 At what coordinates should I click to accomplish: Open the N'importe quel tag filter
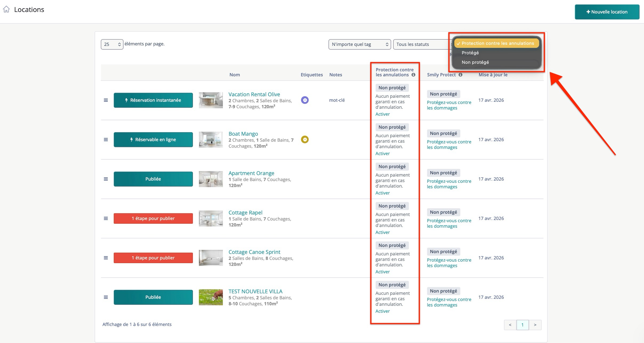tap(359, 44)
